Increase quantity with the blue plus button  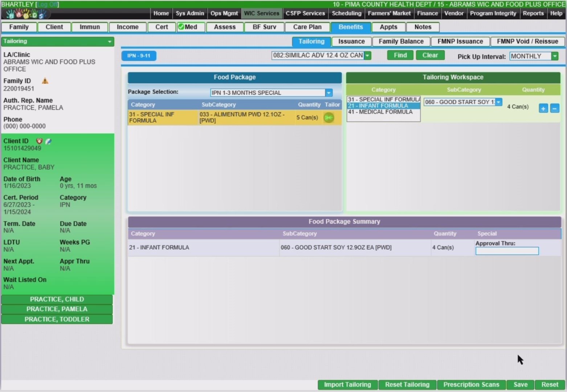pyautogui.click(x=543, y=108)
